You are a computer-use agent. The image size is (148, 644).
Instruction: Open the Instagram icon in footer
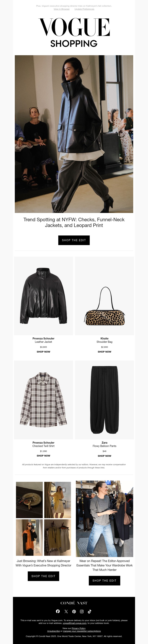[82, 611]
